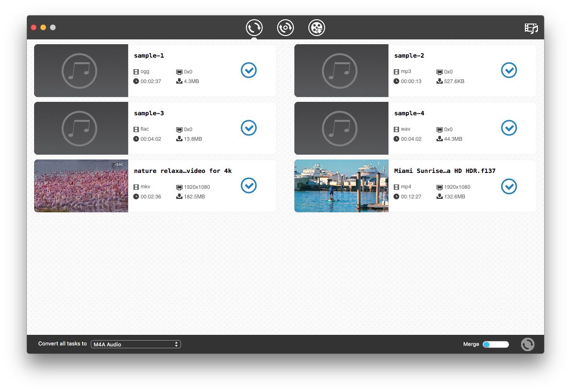The image size is (571, 392).
Task: Uncheck the sample-4 task checkmark
Action: click(x=509, y=128)
